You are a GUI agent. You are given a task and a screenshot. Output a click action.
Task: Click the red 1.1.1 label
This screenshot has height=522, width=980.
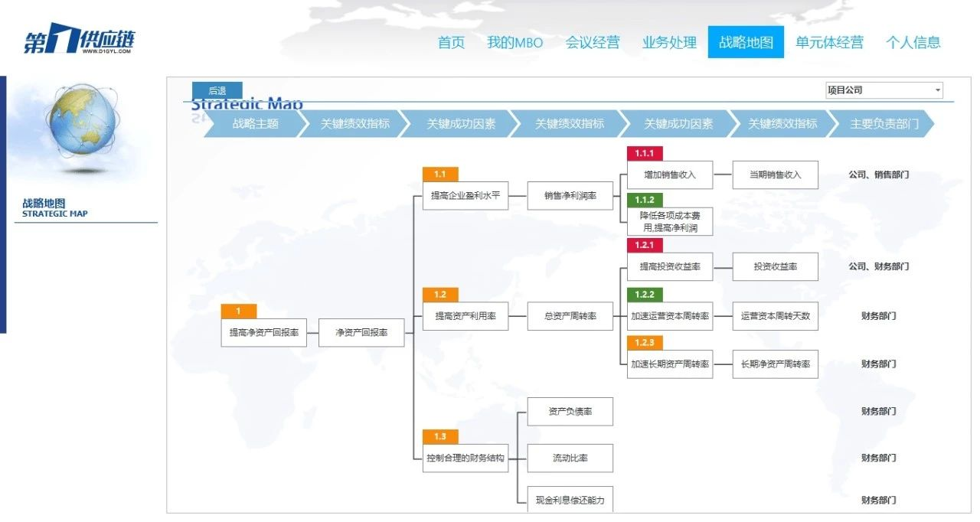(645, 154)
